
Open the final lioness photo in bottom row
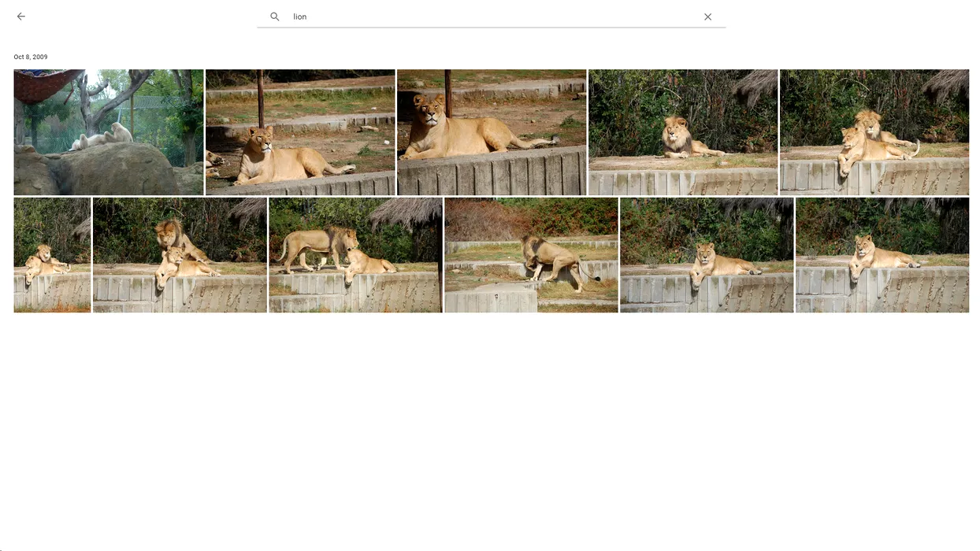[x=882, y=254]
